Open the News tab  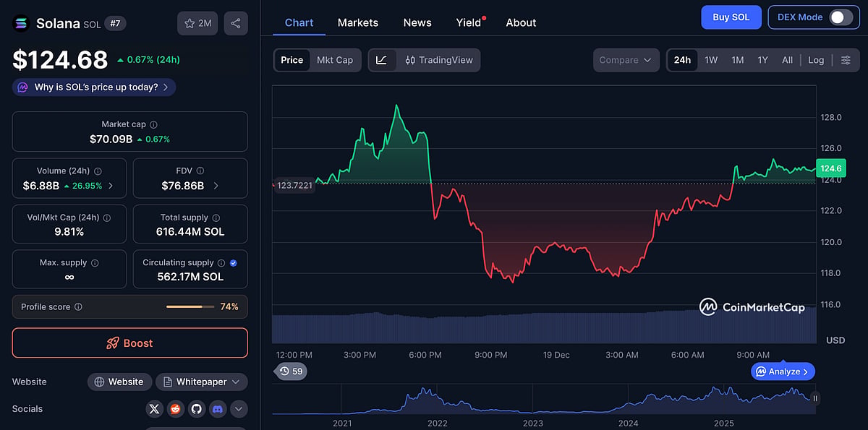(x=417, y=22)
